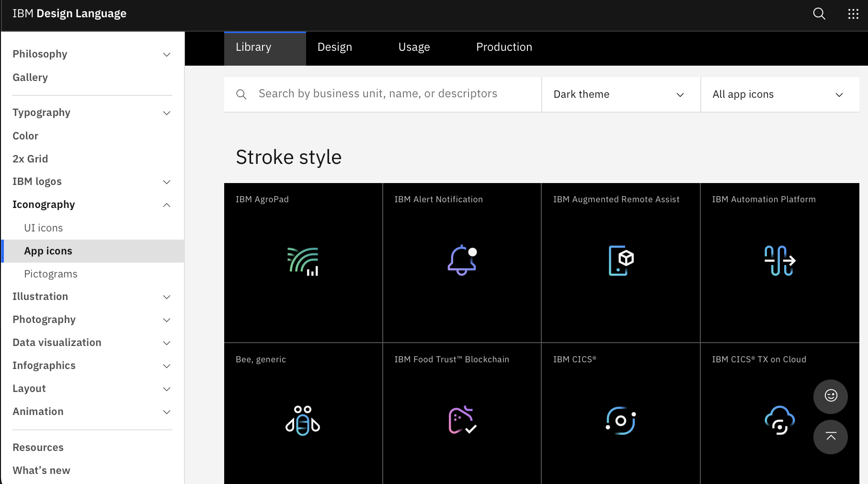This screenshot has width=868, height=484.
Task: Click the feedback smiley button
Action: tap(830, 397)
